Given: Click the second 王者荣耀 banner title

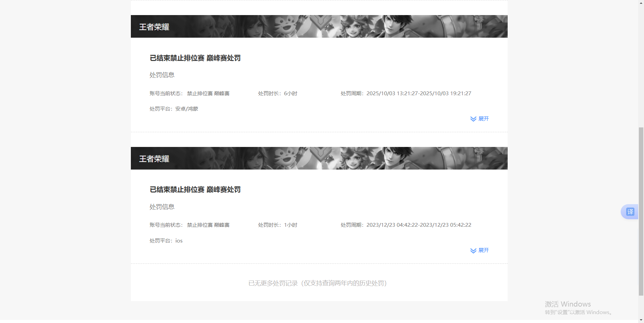Looking at the screenshot, I should 154,159.
